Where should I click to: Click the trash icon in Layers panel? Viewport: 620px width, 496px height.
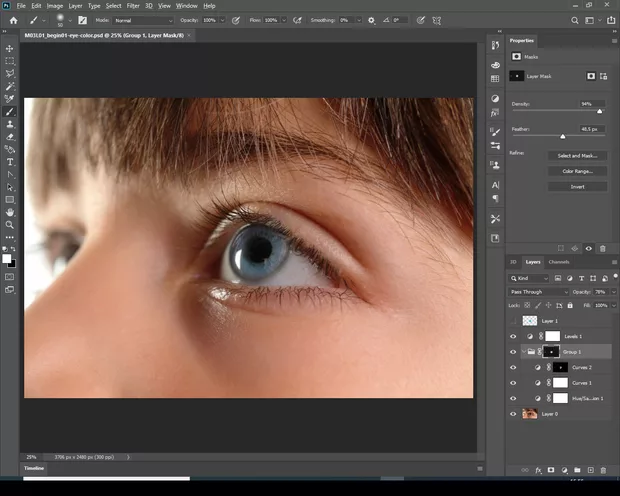pyautogui.click(x=603, y=470)
